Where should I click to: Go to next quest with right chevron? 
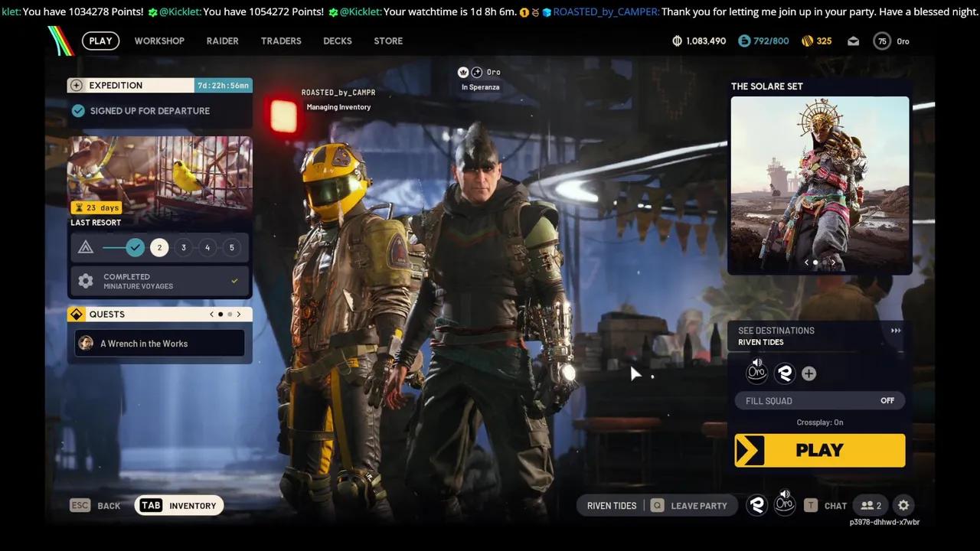click(x=239, y=315)
